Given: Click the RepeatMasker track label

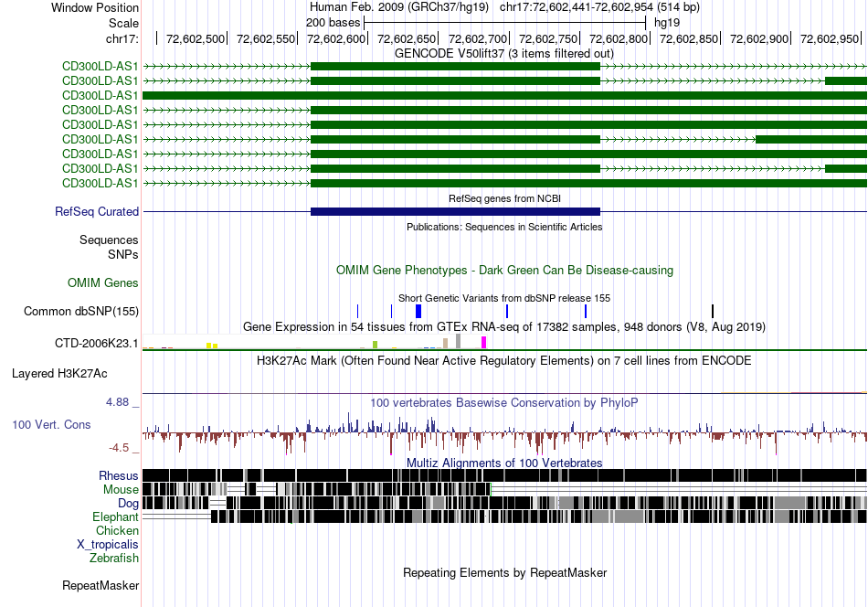Looking at the screenshot, I should pyautogui.click(x=101, y=585).
